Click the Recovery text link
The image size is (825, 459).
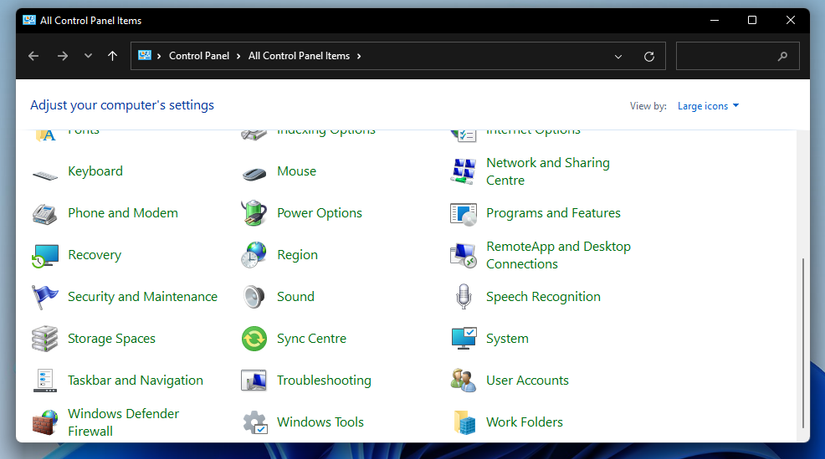(94, 255)
